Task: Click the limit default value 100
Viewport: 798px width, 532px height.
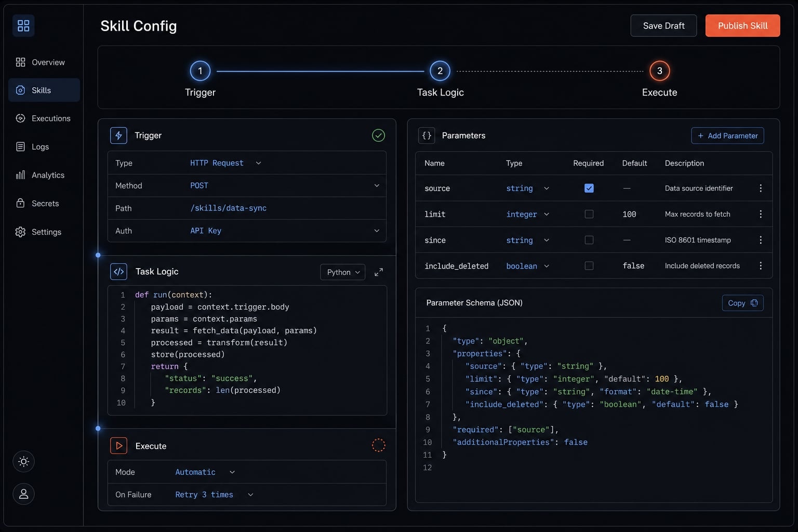Action: [629, 214]
